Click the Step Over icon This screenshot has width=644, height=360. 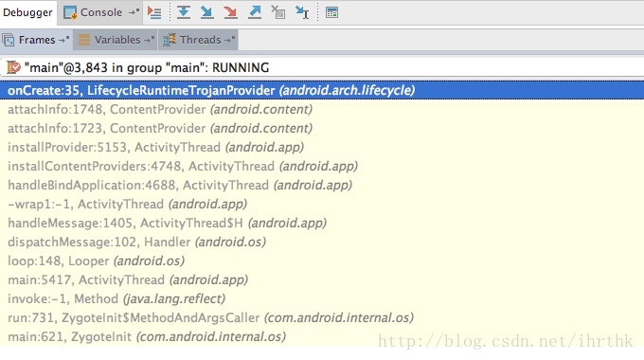click(183, 12)
